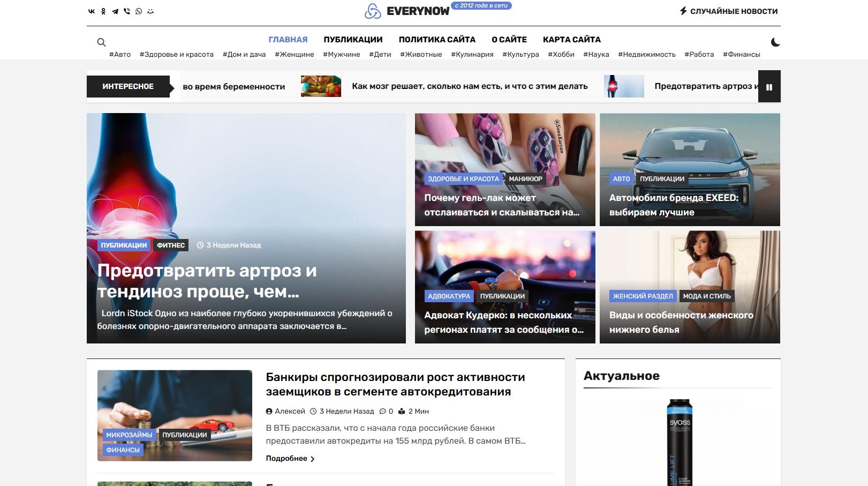Screen dimensions: 868x486
Task: Click the Авто tag on the EXEED card
Action: [621, 179]
